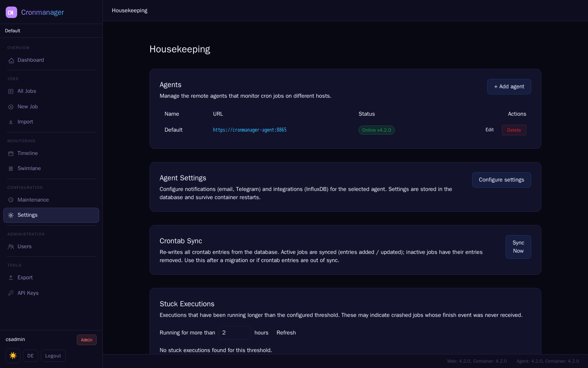The height and width of the screenshot is (368, 588).
Task: Focus the stuck executions hours field
Action: [235, 333]
